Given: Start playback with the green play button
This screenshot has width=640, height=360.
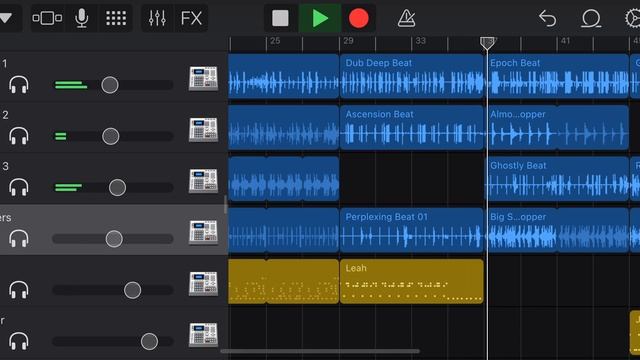Looking at the screenshot, I should click(320, 18).
